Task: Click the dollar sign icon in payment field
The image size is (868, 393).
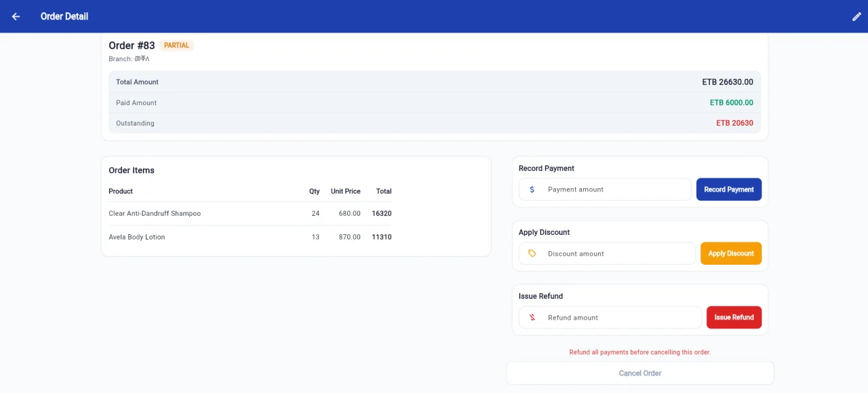Action: (x=532, y=189)
